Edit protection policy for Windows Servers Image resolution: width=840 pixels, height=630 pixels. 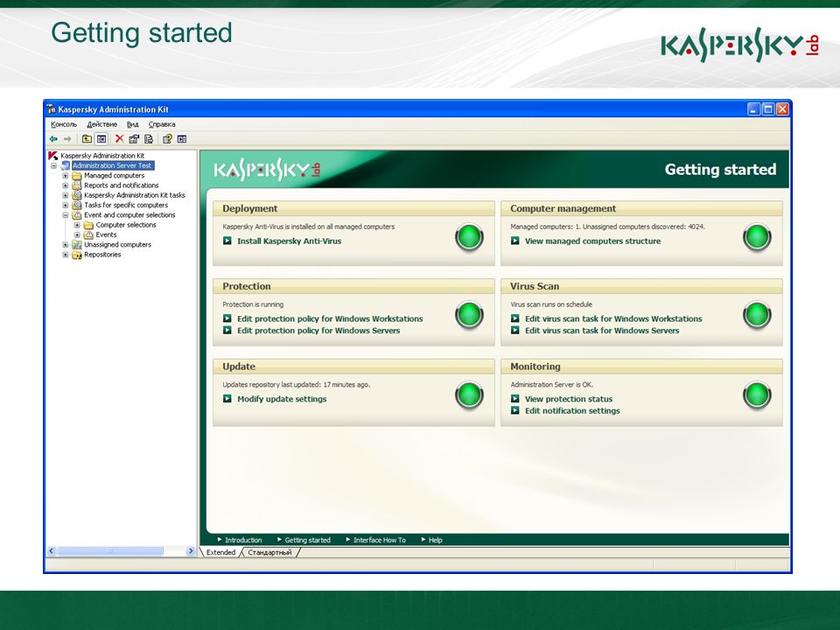pyautogui.click(x=318, y=331)
